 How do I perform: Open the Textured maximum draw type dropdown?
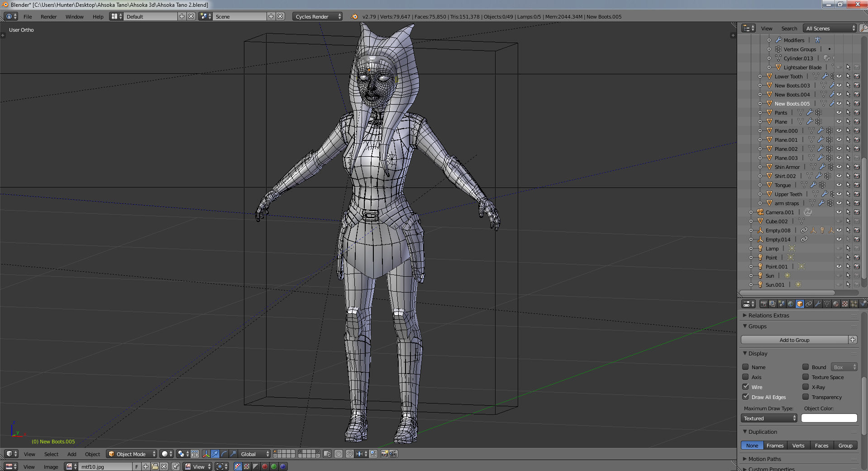[x=769, y=418]
